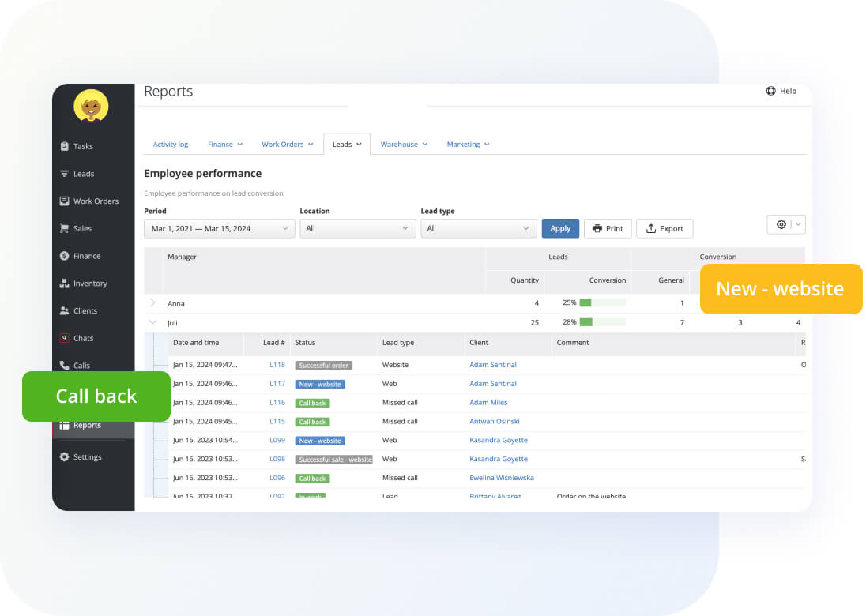
Task: Click the Inventory boxes icon
Action: (x=64, y=284)
